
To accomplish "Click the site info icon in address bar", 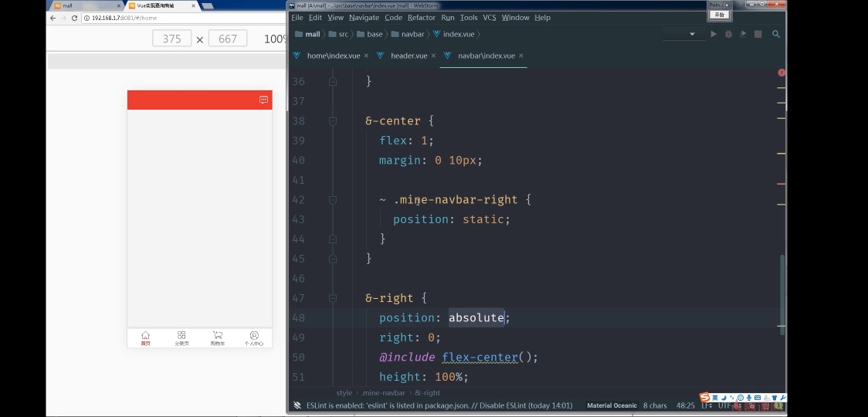I will (87, 18).
